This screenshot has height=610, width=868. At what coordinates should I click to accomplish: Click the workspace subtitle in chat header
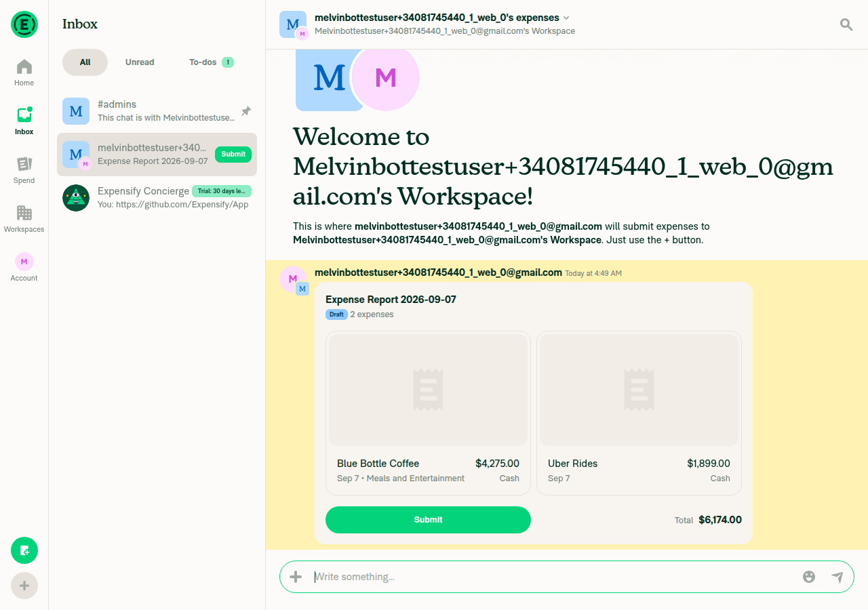445,31
